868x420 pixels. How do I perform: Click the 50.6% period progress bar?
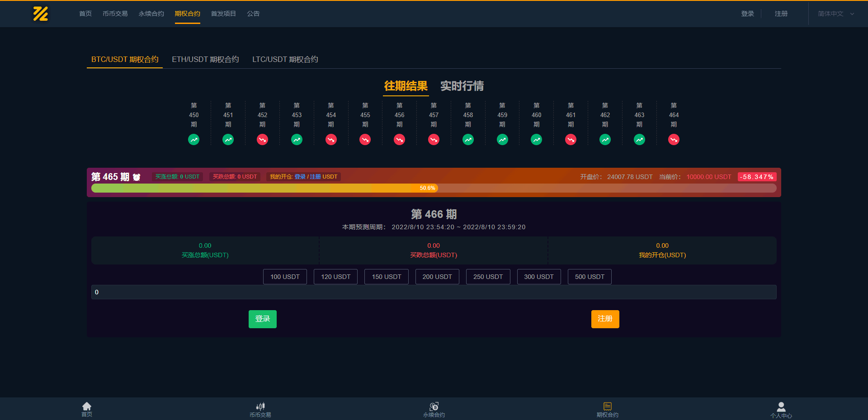[434, 188]
